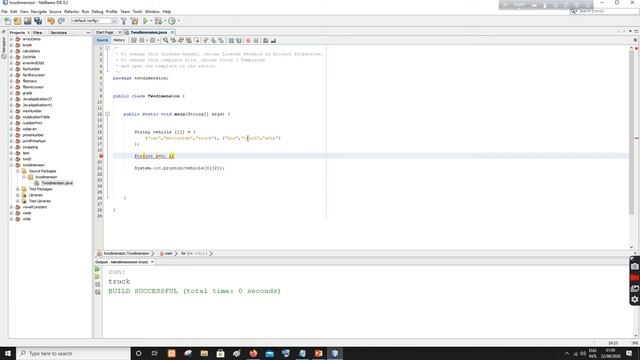Click the Save All toolbar icon
This screenshot has height=360, width=640.
[38, 21]
